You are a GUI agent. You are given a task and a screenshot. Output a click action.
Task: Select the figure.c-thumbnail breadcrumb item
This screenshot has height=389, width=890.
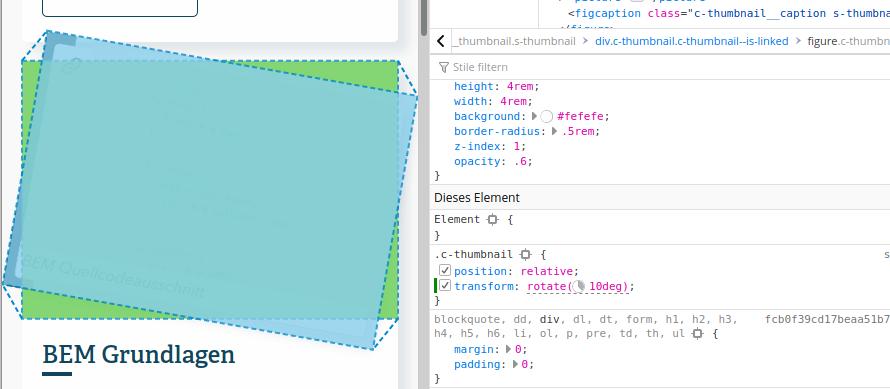coord(849,41)
